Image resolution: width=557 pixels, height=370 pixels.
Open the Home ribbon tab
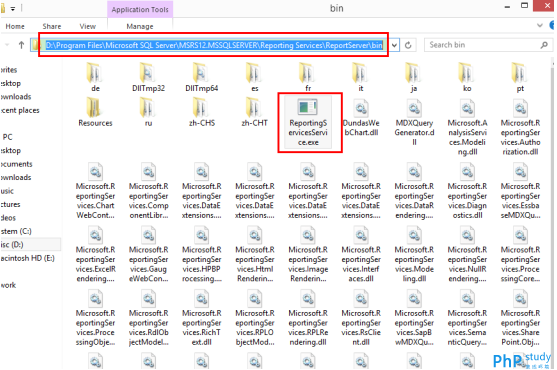[x=15, y=26]
